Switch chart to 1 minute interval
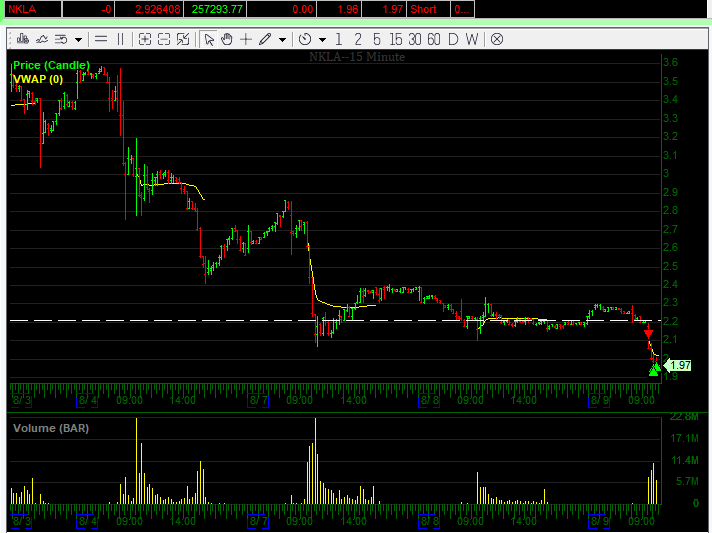The image size is (712, 533). point(339,39)
